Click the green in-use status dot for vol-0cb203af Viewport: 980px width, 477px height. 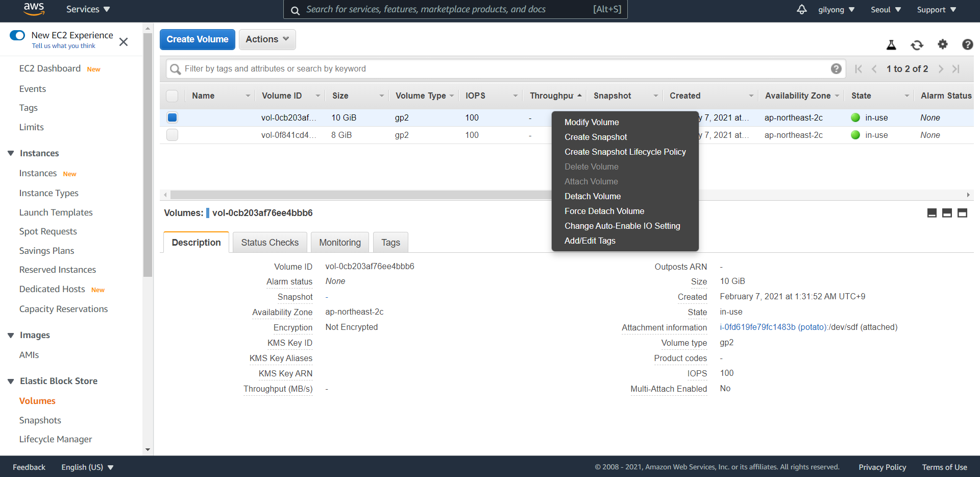pyautogui.click(x=856, y=117)
